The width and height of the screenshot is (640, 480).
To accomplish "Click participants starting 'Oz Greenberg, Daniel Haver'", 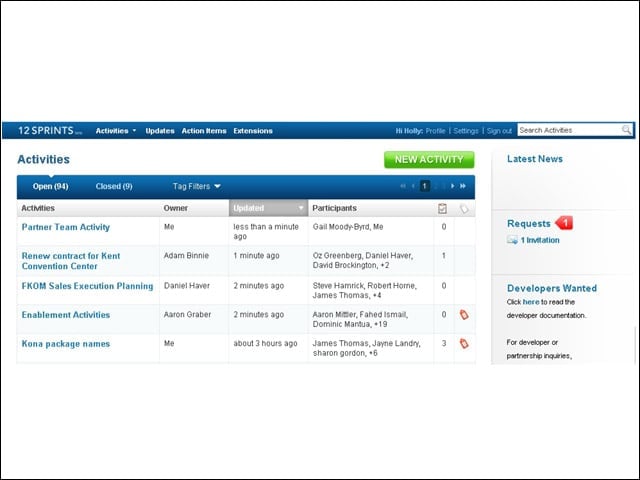I will [x=363, y=260].
